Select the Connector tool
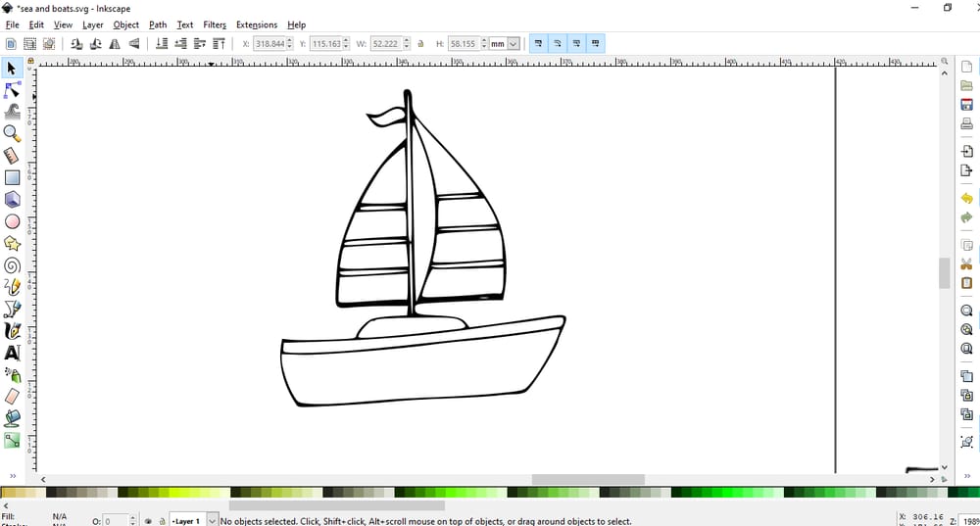This screenshot has height=526, width=980. [11, 441]
